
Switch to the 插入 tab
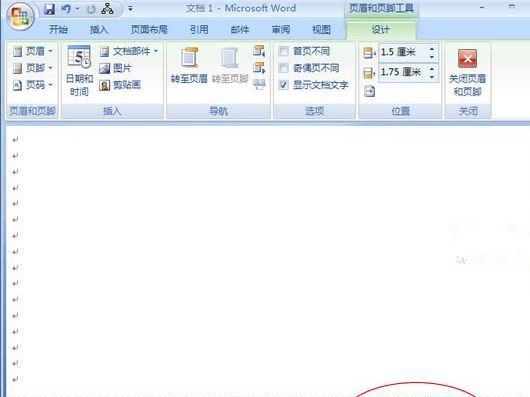tap(99, 30)
